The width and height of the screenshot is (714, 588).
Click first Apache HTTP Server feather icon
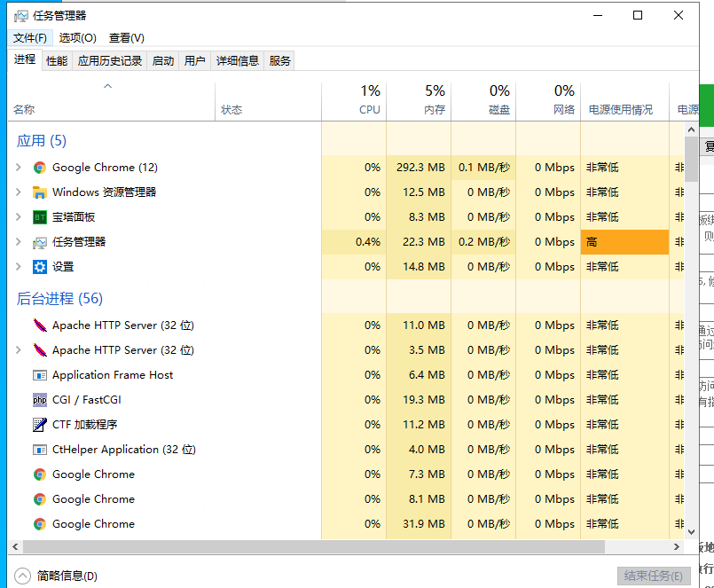40,325
